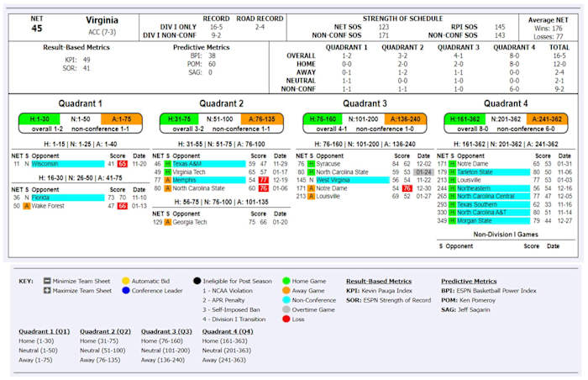Click the green Home Game legend circle
The image size is (588, 380).
click(x=285, y=282)
